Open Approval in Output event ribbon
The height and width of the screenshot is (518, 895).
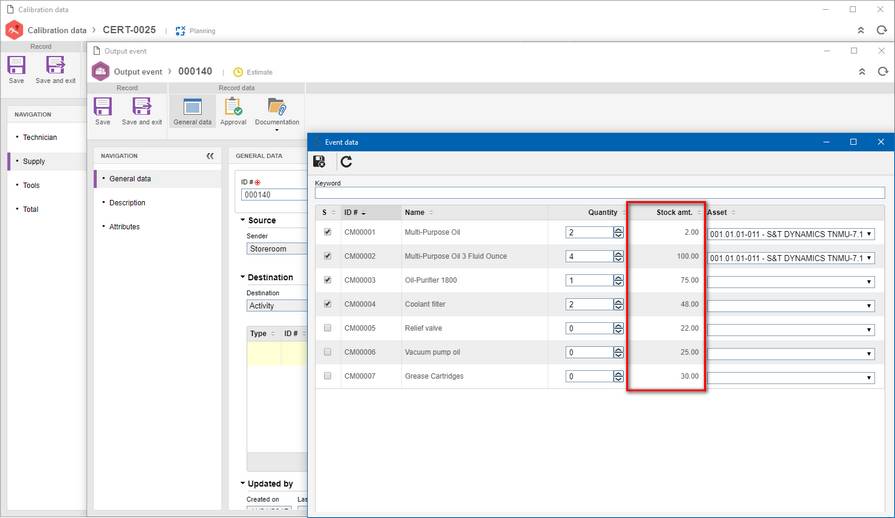(x=233, y=111)
